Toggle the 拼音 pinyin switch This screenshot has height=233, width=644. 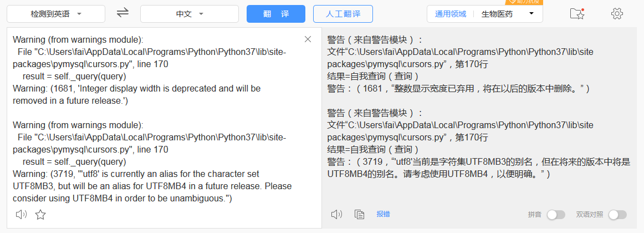[556, 215]
